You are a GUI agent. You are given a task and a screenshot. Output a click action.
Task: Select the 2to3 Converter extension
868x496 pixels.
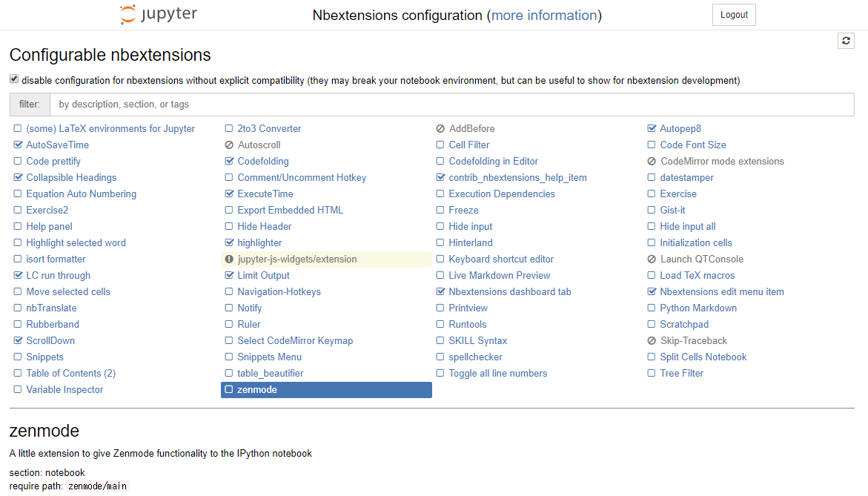click(269, 128)
